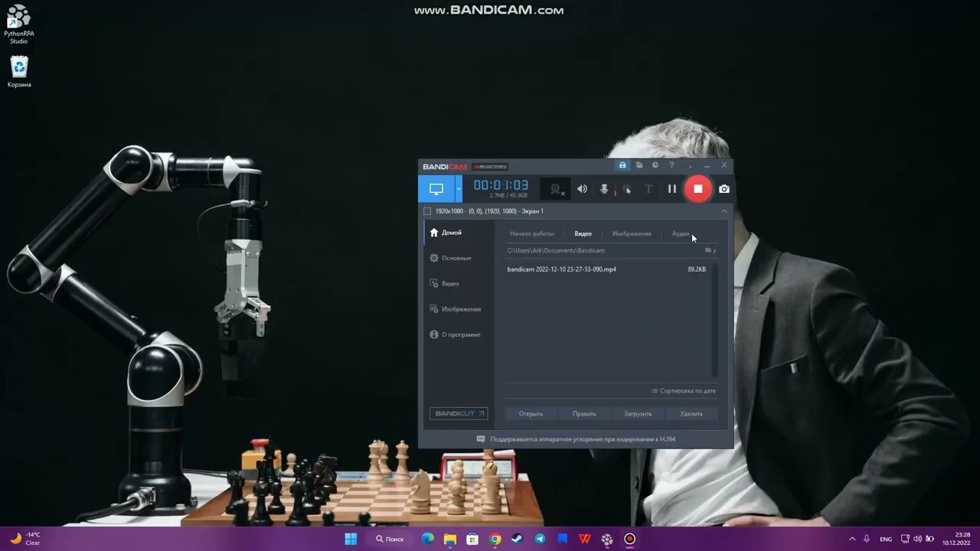This screenshot has width=980, height=551.
Task: Open PythonRPA Studio desktop shortcut
Action: point(18,24)
